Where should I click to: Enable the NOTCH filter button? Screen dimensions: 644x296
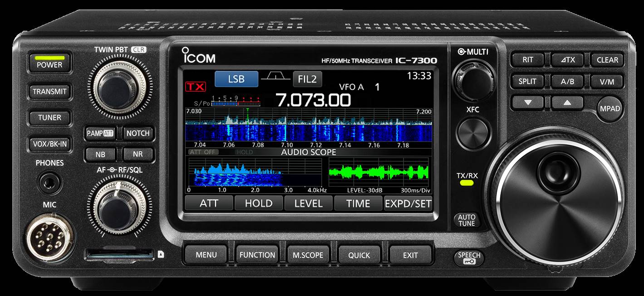[x=138, y=133]
